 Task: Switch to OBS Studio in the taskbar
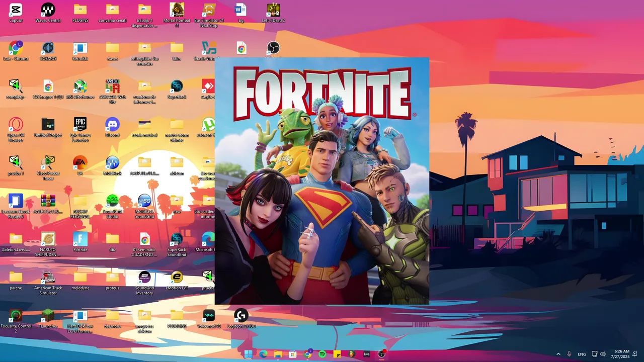pos(381,354)
